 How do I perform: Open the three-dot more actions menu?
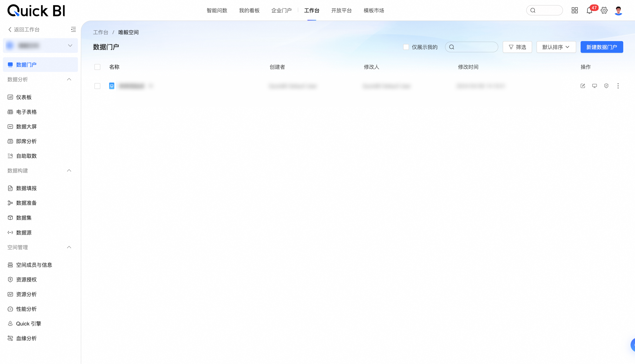[618, 86]
